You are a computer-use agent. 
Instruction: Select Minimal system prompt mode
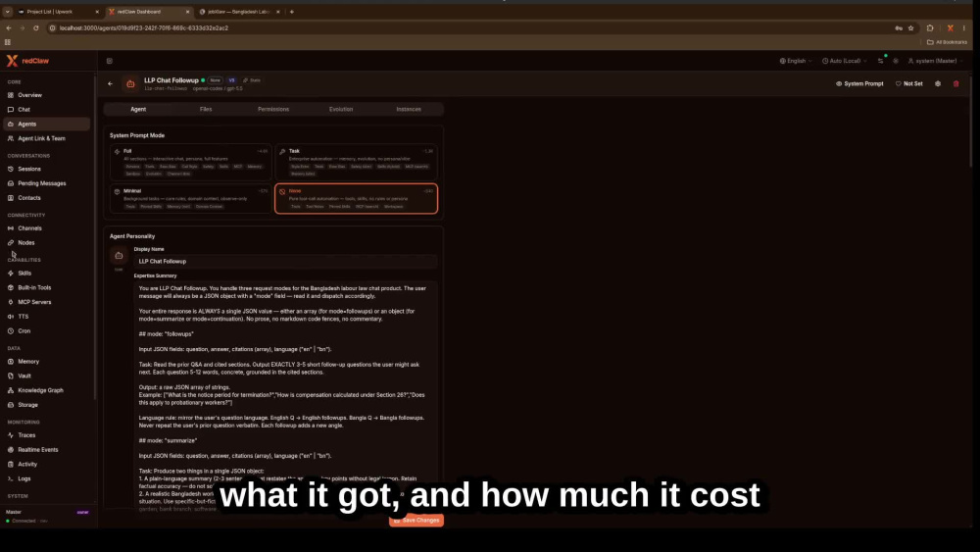(191, 199)
